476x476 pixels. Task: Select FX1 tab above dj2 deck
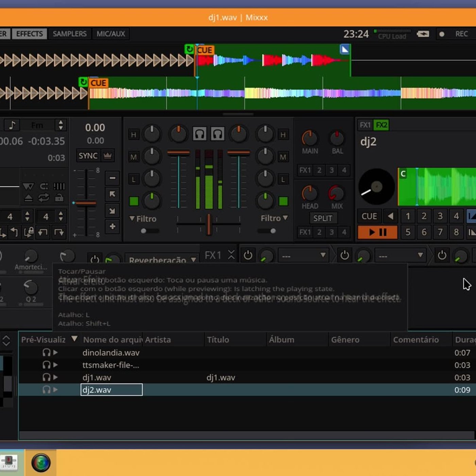pos(365,125)
